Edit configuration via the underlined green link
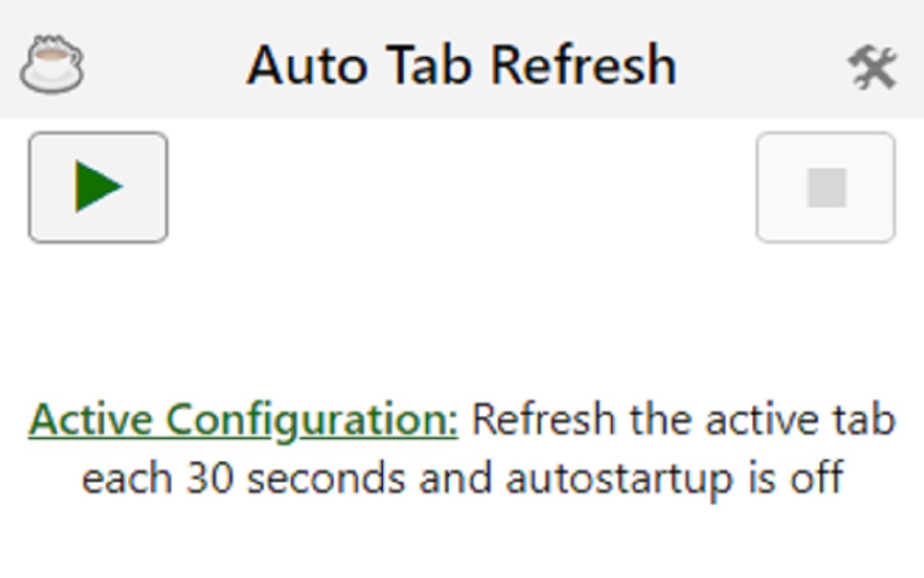Screen dimensions: 924x578 [x=243, y=420]
